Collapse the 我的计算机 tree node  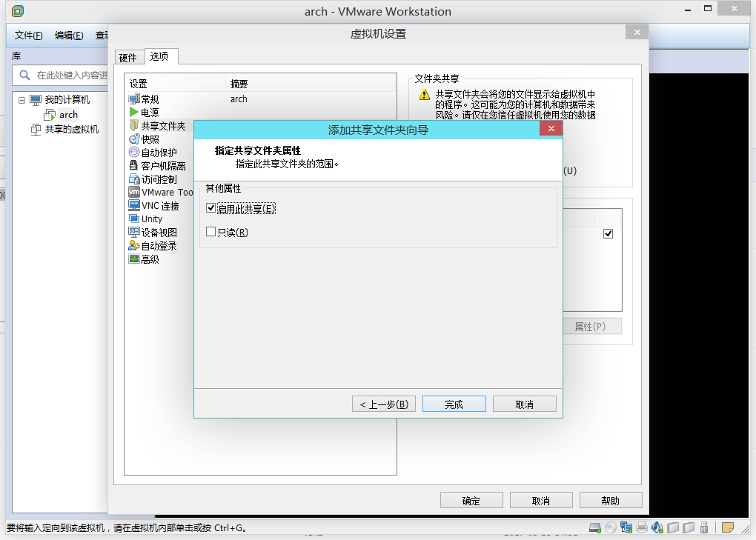pos(21,100)
